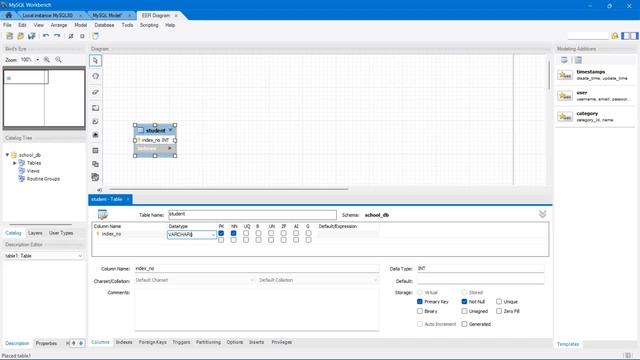Close the student - Table editor tab

(x=128, y=199)
